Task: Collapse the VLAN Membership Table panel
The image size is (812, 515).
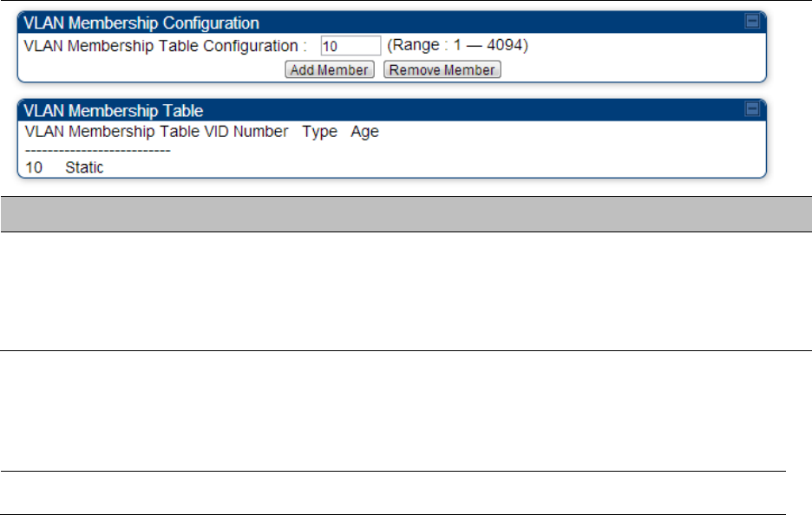Action: 752,109
